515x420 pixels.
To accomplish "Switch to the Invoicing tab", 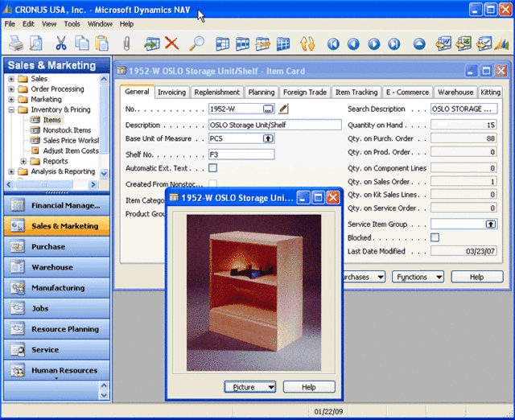I will coord(171,93).
